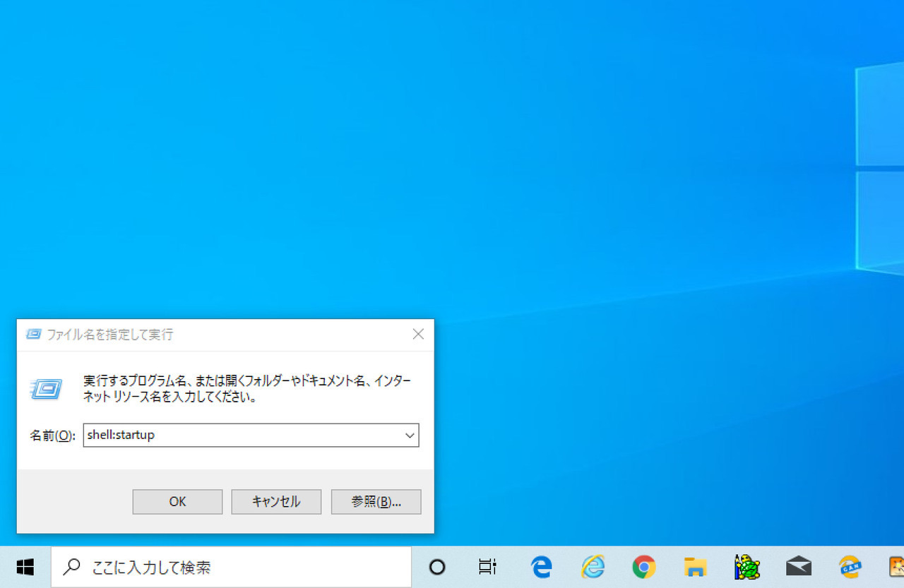
Task: Open File Explorer from the taskbar
Action: [695, 567]
